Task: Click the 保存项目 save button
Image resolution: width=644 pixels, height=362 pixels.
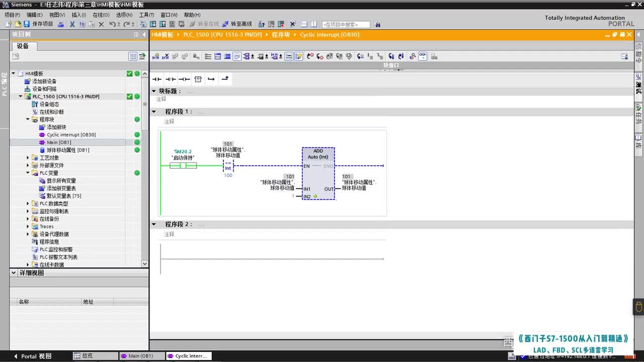Action: [x=38, y=24]
